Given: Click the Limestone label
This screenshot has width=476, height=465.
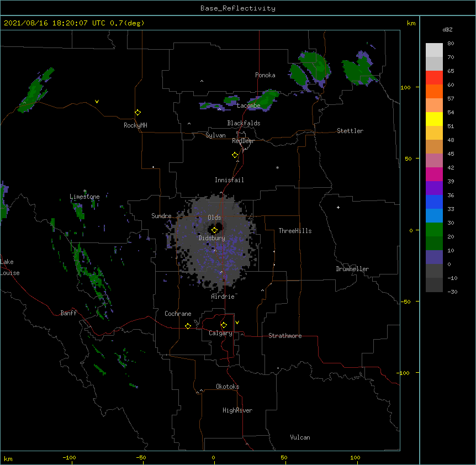Looking at the screenshot, I should (84, 197).
